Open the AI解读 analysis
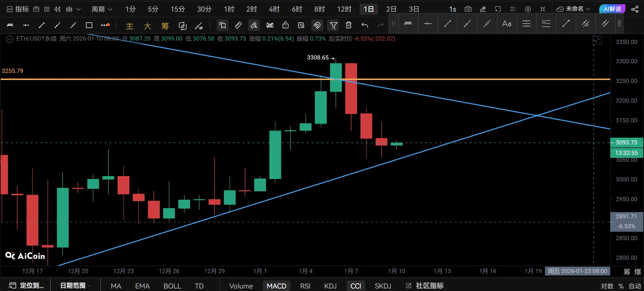Viewport: 644px width, 291px height. click(612, 9)
